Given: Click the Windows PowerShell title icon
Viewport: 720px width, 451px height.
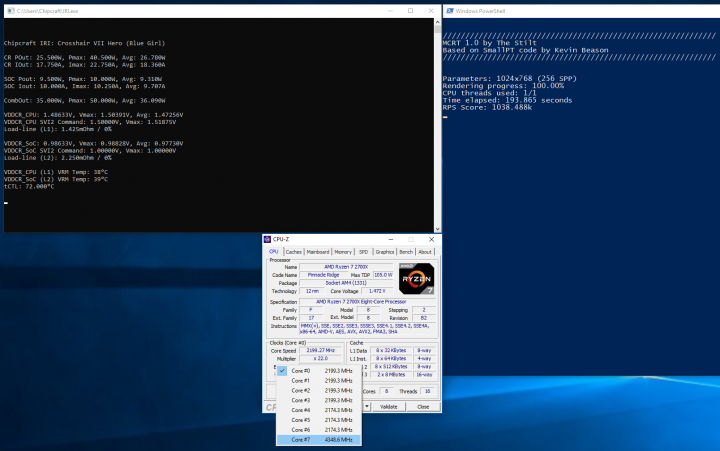Looking at the screenshot, I should 450,11.
